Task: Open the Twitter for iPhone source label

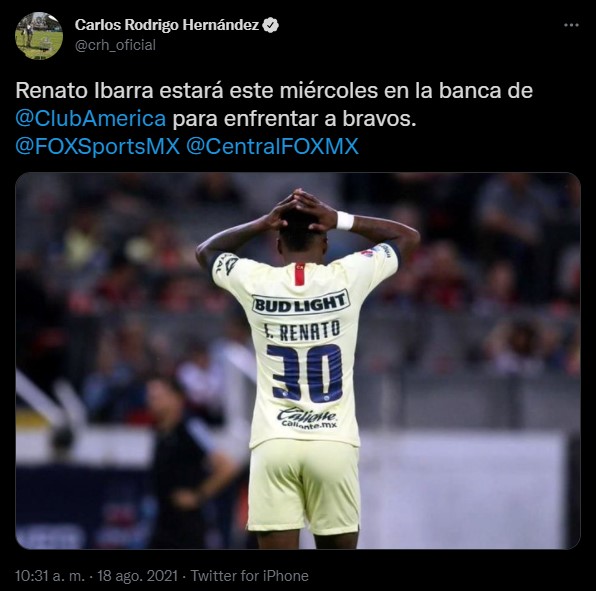Action: point(249,576)
